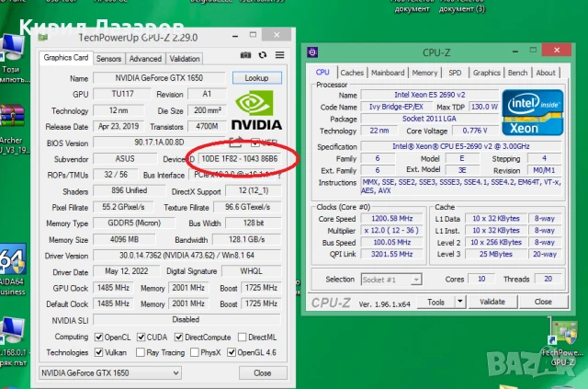Click the Bus Width value 128 bit
Viewport: 588px width, 389px height.
pos(254,223)
